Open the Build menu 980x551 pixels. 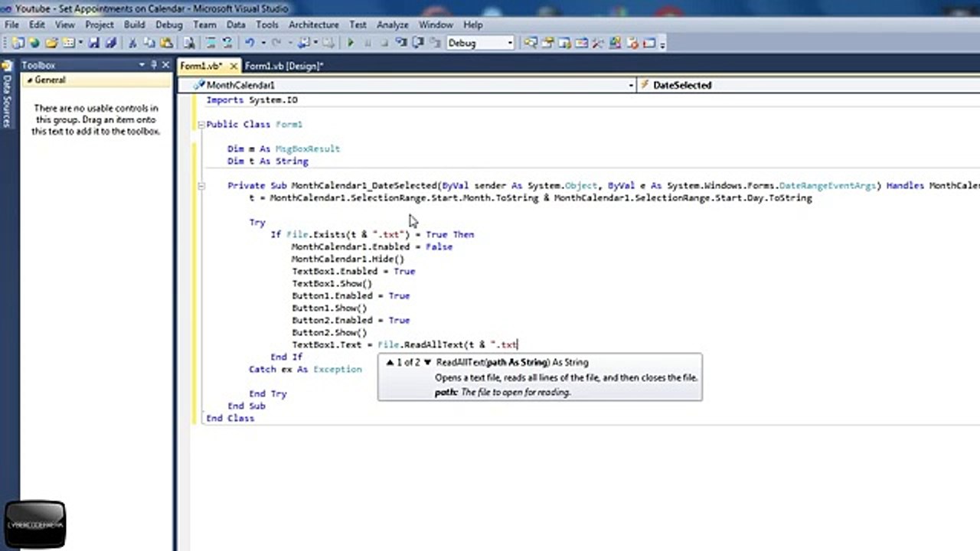tap(134, 24)
